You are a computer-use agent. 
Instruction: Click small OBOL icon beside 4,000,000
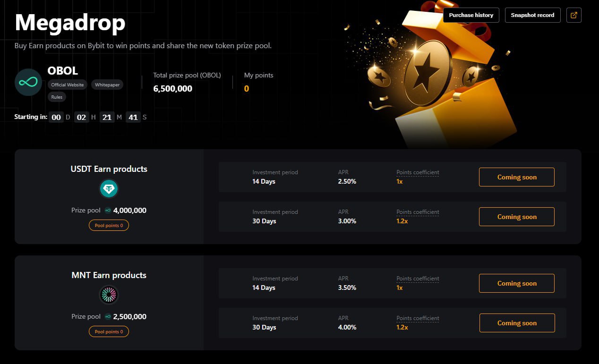(108, 211)
